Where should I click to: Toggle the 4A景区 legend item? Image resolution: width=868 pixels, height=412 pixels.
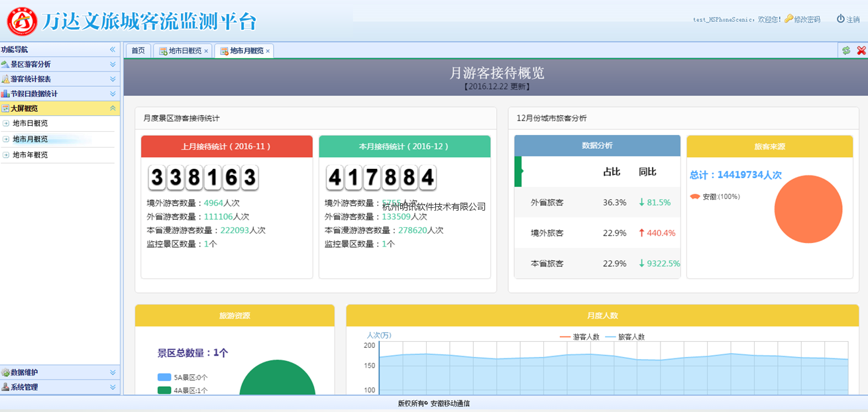182,391
